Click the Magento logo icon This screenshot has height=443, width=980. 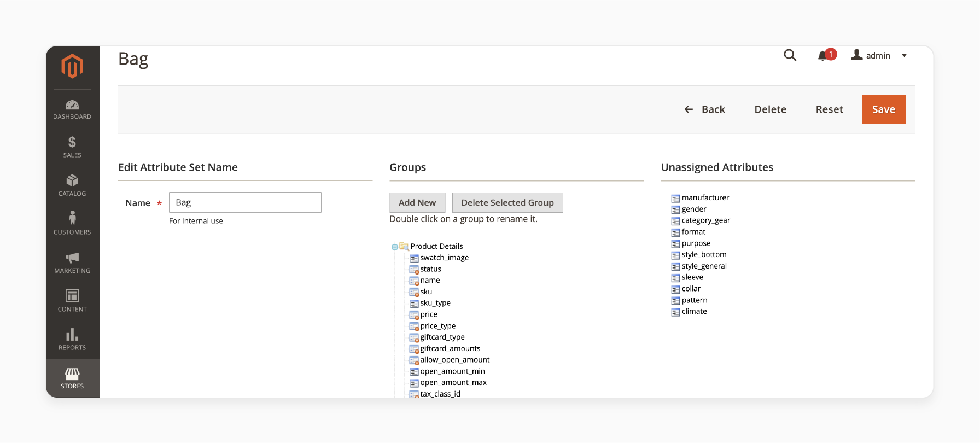(72, 66)
